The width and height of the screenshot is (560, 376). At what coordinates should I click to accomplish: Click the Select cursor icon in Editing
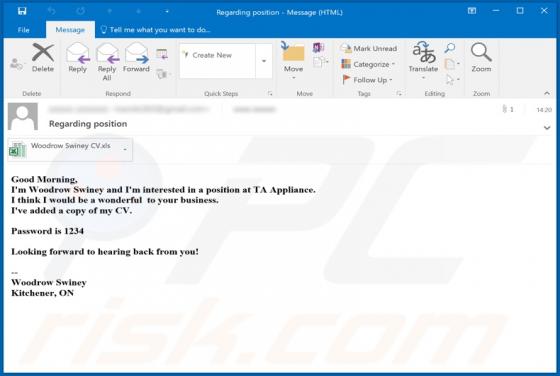click(452, 80)
